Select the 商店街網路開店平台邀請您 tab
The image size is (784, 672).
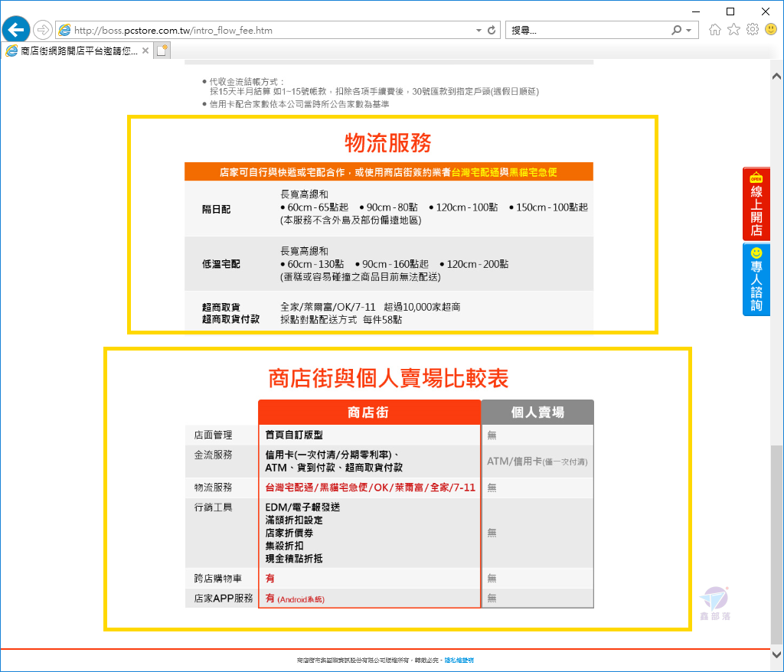tap(77, 51)
